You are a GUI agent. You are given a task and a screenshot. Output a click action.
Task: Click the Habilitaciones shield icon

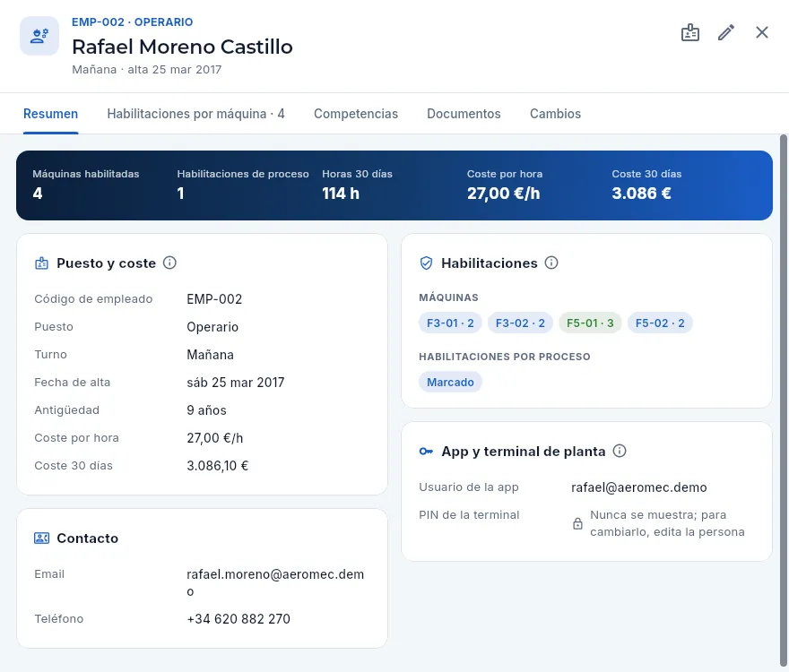[x=426, y=263]
